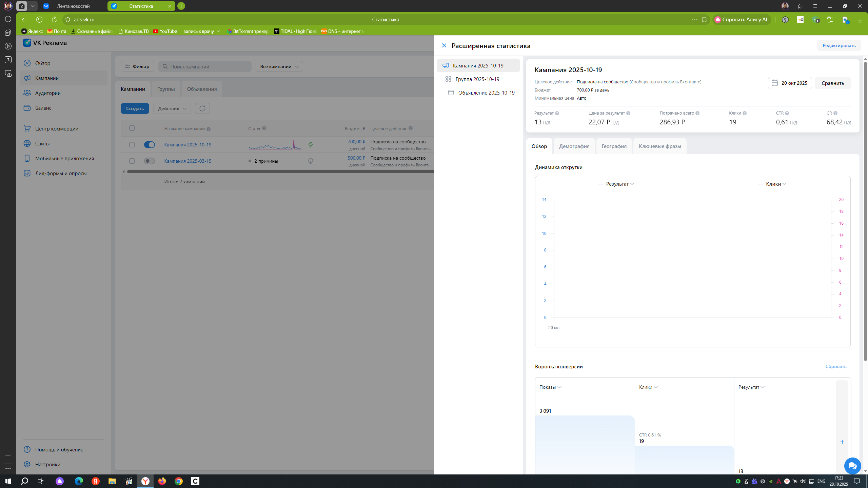Toggle Кампания 2025-10-19 switch off
This screenshot has height=488, width=868.
tap(150, 145)
